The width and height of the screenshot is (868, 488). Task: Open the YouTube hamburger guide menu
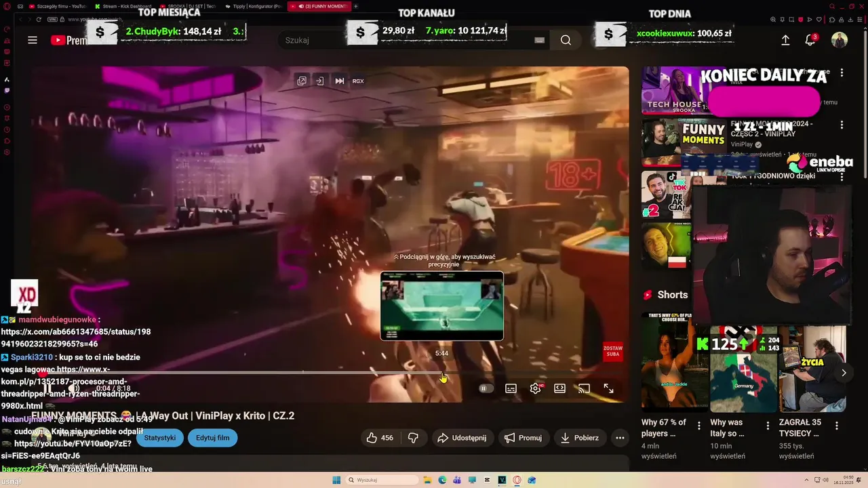click(33, 40)
